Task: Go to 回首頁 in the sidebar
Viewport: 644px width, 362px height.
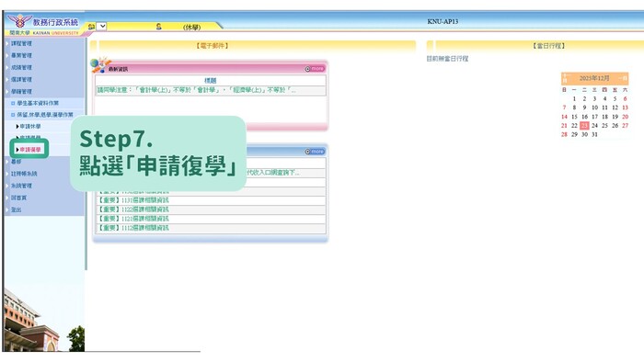Action: tap(19, 198)
